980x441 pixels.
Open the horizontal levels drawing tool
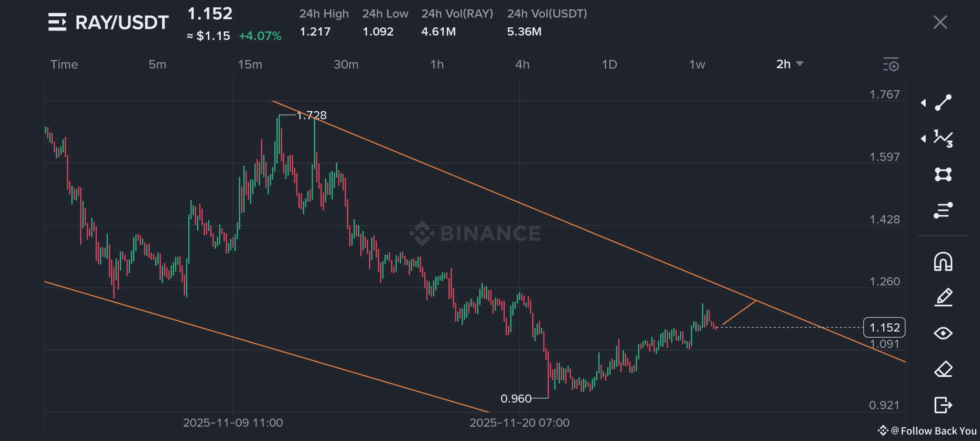click(x=943, y=210)
